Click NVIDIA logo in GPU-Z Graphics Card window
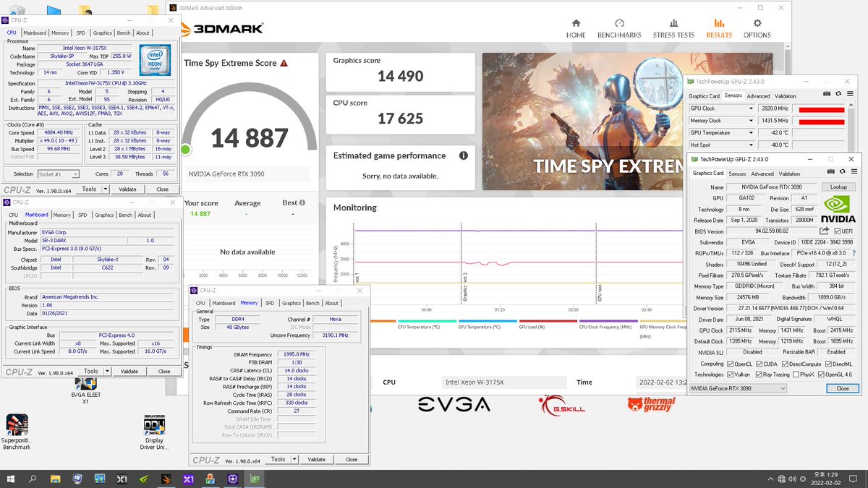868x488 pixels. click(x=838, y=210)
